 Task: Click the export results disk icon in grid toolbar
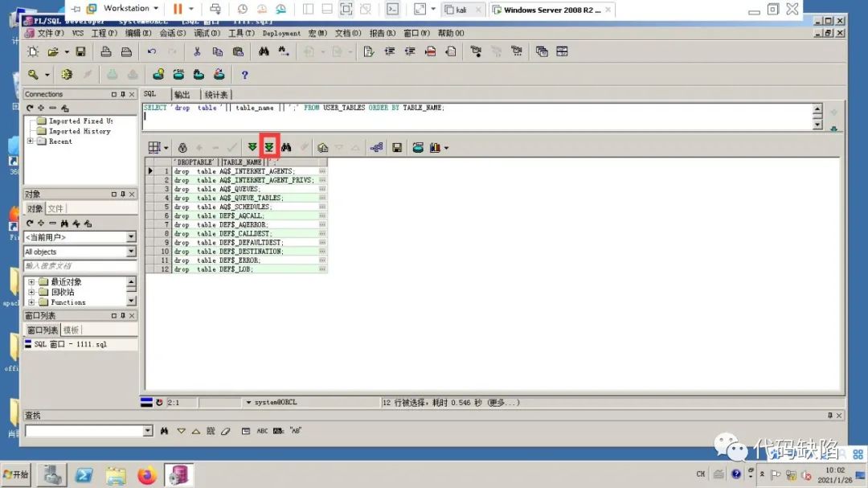pos(397,148)
